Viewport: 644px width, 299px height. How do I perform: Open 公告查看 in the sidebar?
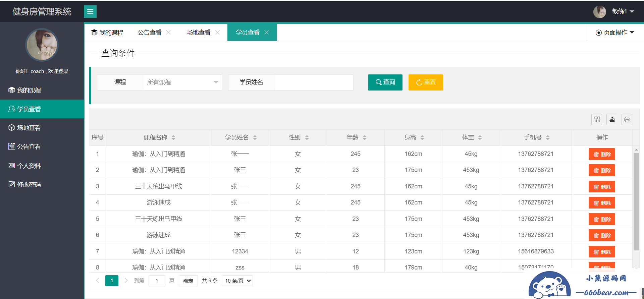click(x=42, y=146)
